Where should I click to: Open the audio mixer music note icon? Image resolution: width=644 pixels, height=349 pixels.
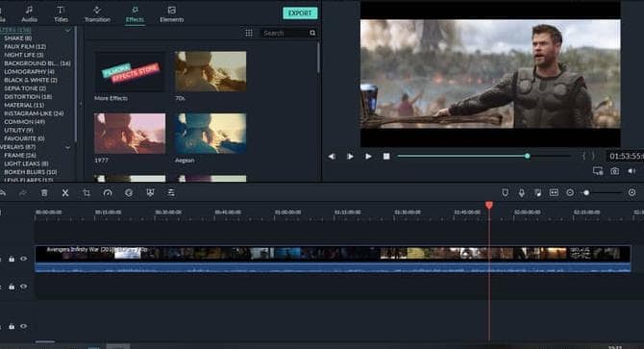[537, 192]
